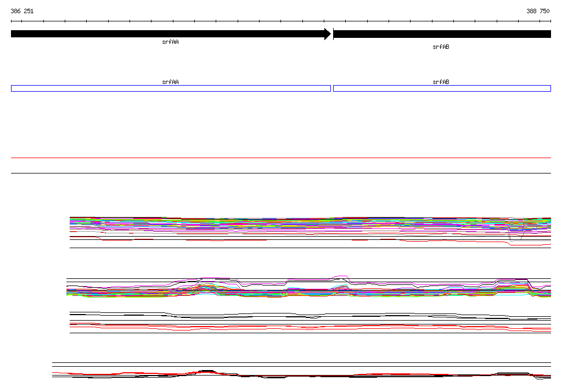Click the arrowhead tip of srfAA gene

[x=330, y=34]
